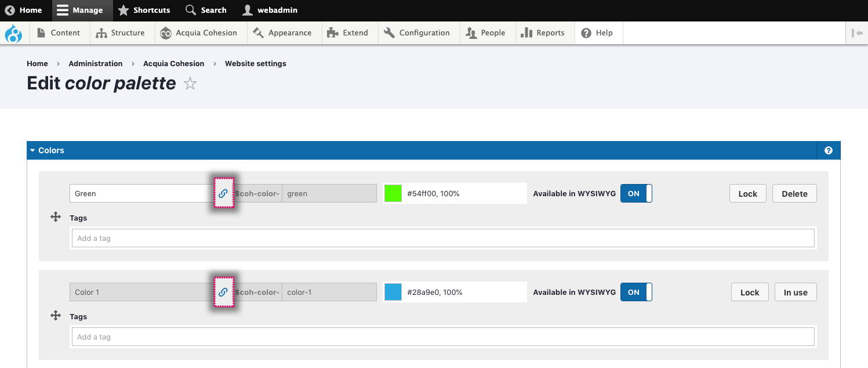Click the star to add shortcut
868x368 pixels.
click(x=190, y=84)
